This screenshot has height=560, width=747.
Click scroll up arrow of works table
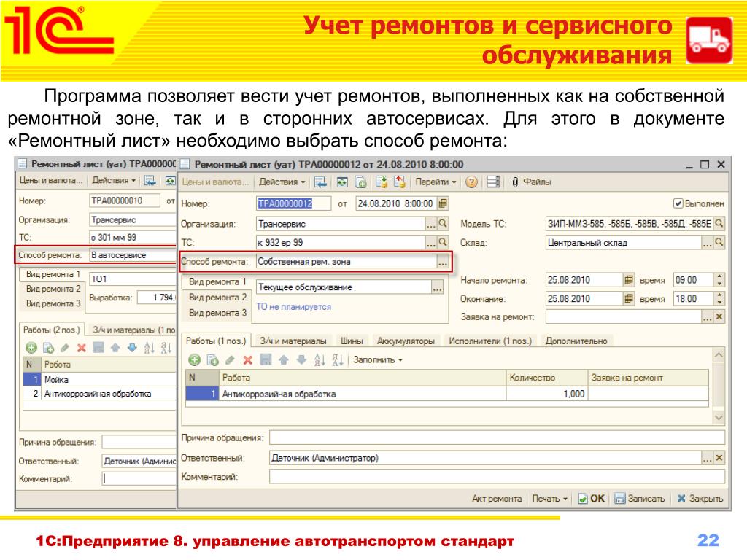point(719,355)
